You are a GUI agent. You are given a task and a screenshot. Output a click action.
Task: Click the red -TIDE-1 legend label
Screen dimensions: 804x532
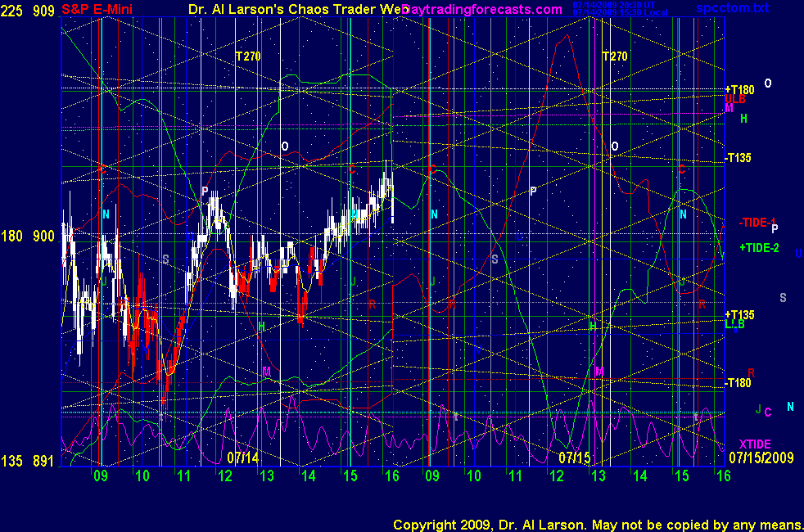pos(757,223)
